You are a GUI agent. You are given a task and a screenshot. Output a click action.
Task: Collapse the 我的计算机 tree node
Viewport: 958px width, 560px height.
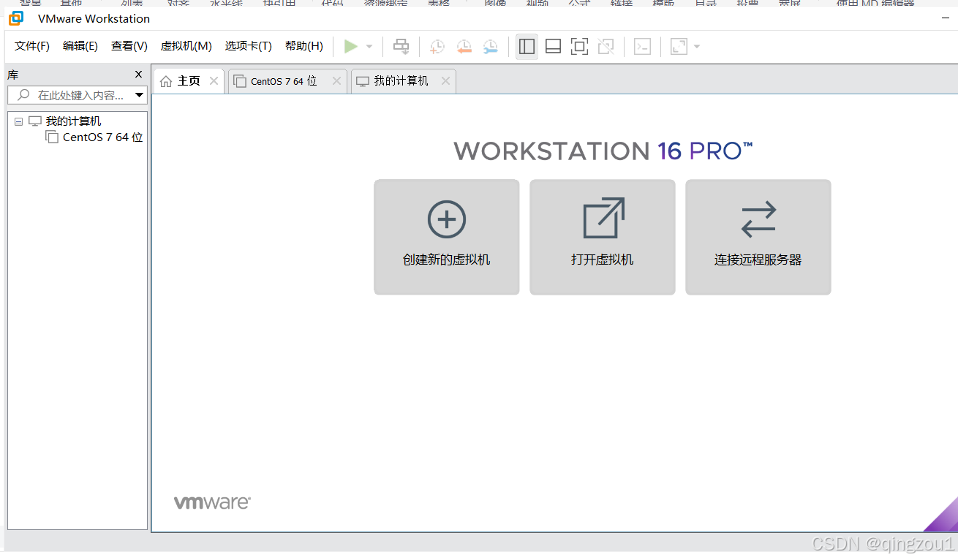tap(19, 122)
